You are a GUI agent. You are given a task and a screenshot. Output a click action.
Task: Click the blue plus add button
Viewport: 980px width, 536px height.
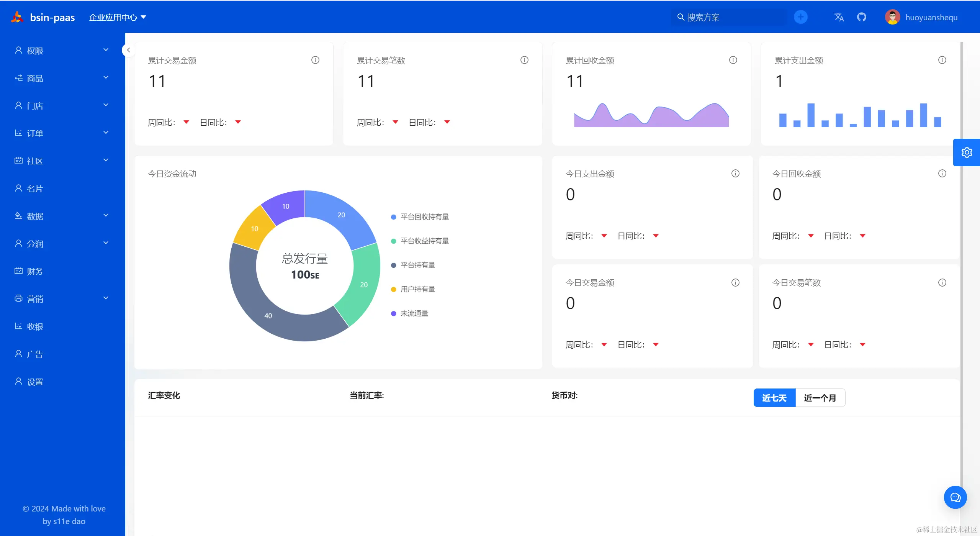pos(800,17)
